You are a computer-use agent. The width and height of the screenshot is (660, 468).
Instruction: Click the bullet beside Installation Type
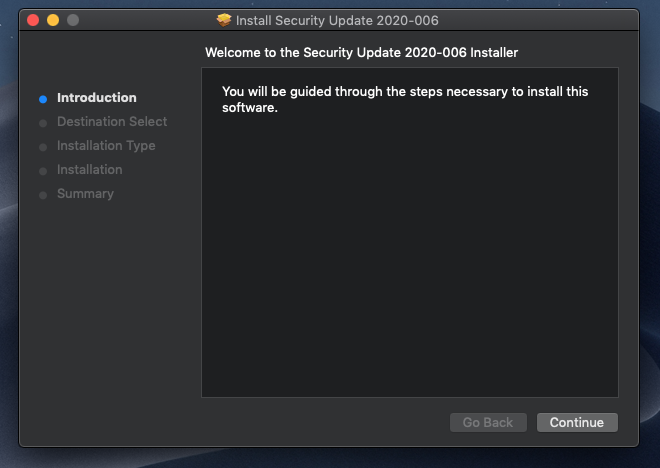[43, 147]
